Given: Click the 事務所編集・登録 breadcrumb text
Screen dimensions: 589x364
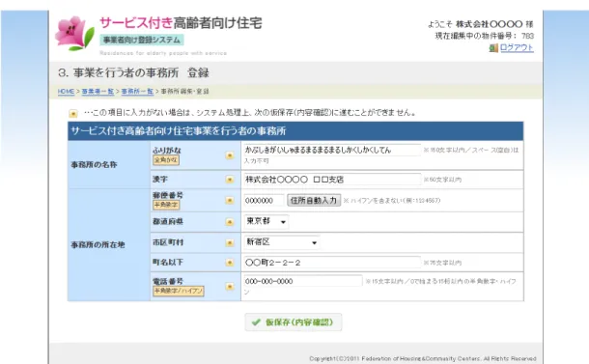Looking at the screenshot, I should click(x=184, y=92).
